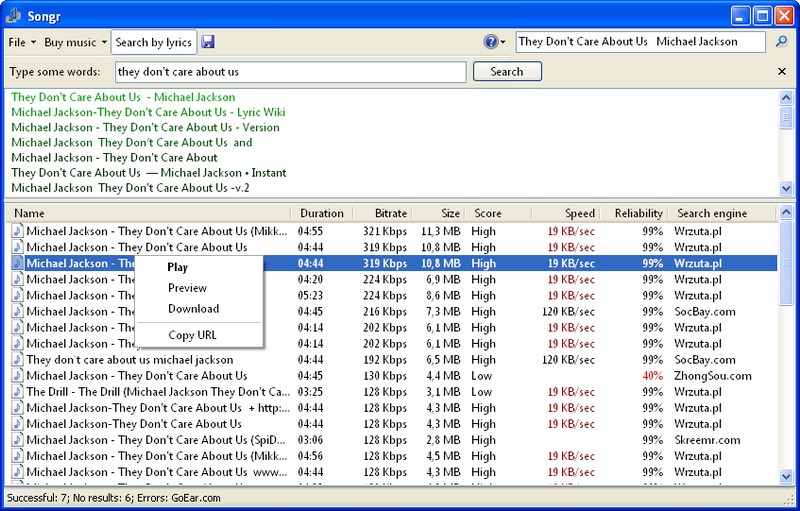Click file icon of the 216 Kbps row
The width and height of the screenshot is (800, 511).
[18, 312]
